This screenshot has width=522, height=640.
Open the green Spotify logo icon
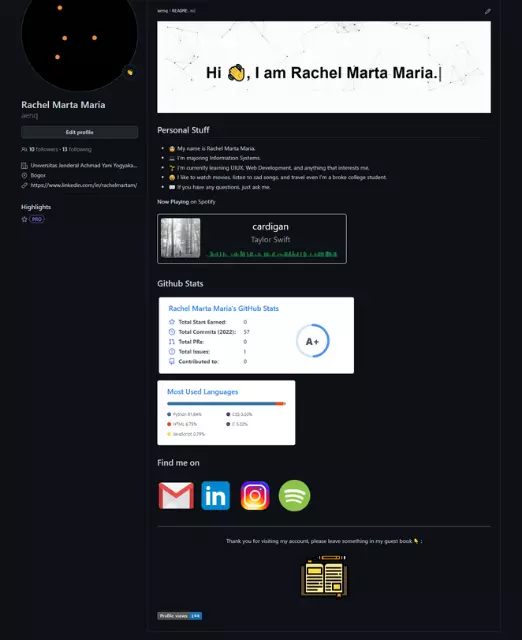click(294, 496)
